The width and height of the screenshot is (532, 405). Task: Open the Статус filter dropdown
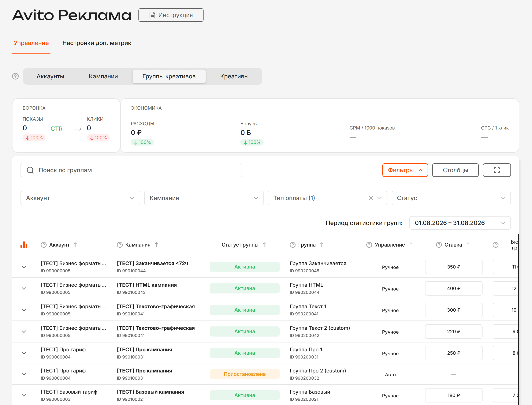coord(451,198)
